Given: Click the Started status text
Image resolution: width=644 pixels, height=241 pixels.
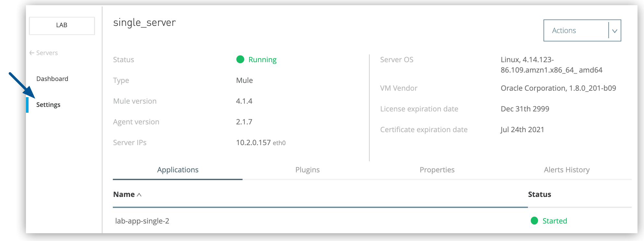Looking at the screenshot, I should pyautogui.click(x=555, y=221).
